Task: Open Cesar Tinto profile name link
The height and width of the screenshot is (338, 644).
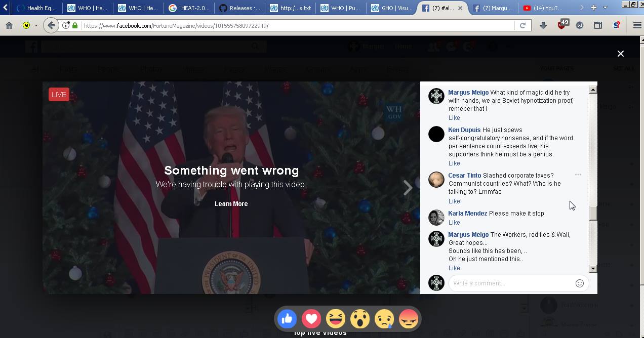Action: click(x=464, y=176)
